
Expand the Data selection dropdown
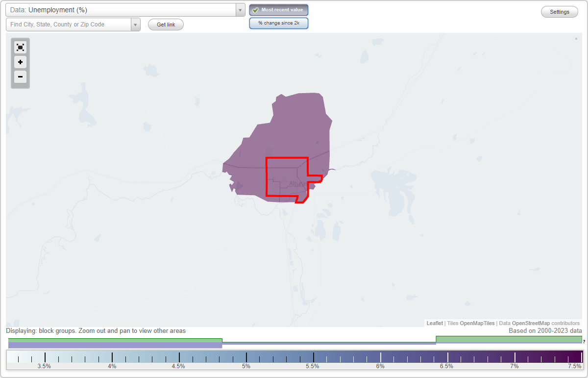[240, 9]
